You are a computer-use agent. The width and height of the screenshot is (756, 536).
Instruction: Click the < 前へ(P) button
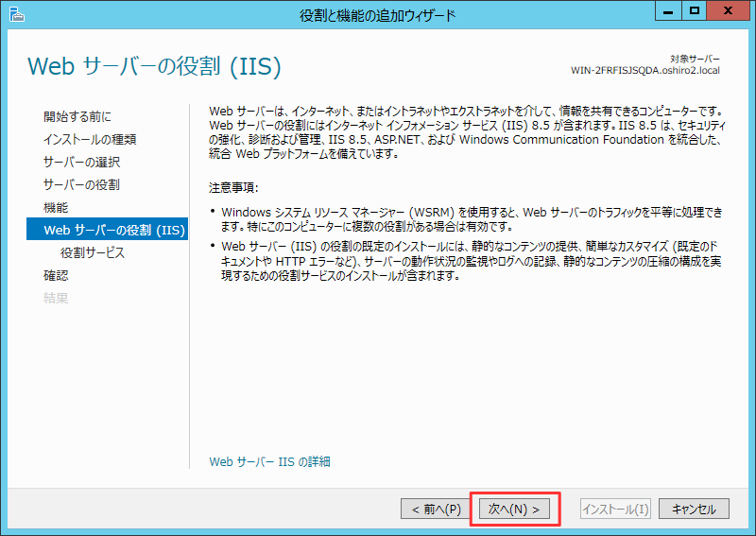pos(436,509)
